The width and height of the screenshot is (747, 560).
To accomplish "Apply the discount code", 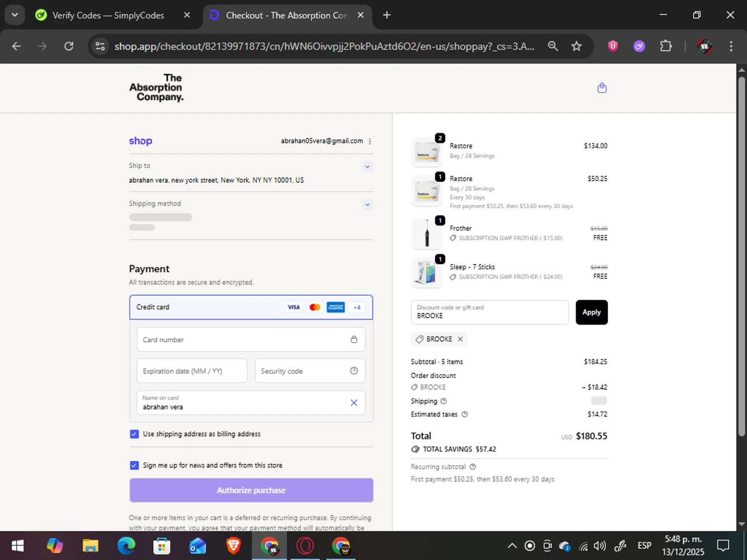I will 592,312.
